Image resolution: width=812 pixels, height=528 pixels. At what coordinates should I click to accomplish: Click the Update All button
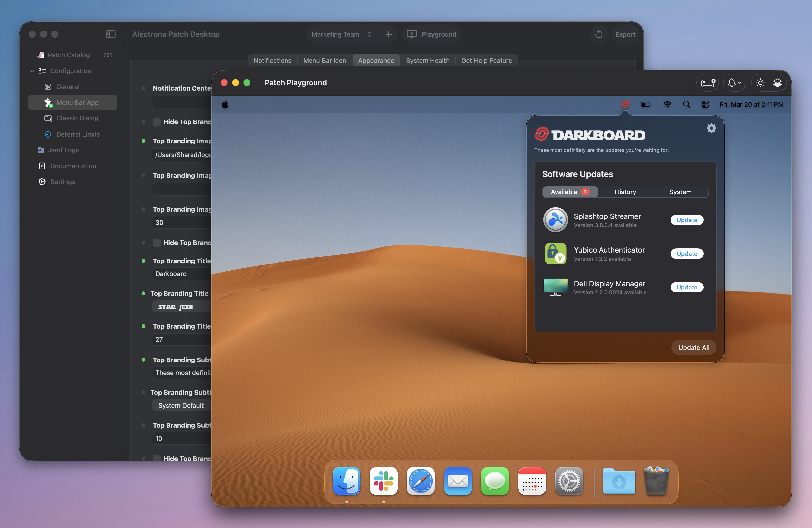693,347
